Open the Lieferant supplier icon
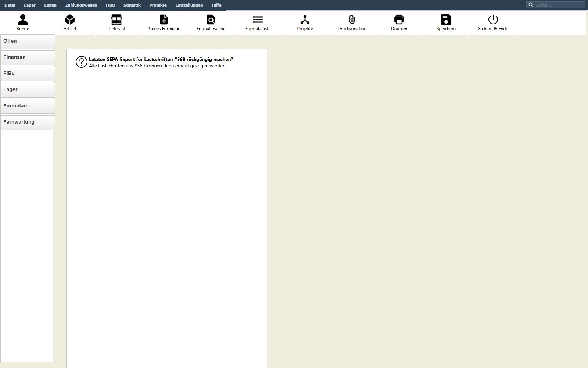 (x=116, y=20)
